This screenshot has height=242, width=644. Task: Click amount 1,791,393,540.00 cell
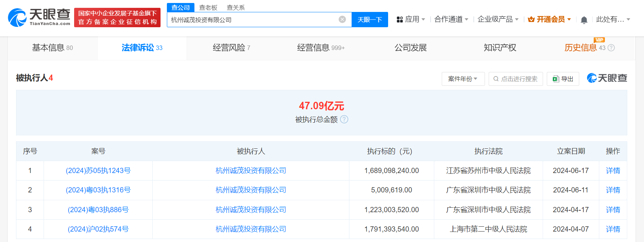tap(391, 229)
